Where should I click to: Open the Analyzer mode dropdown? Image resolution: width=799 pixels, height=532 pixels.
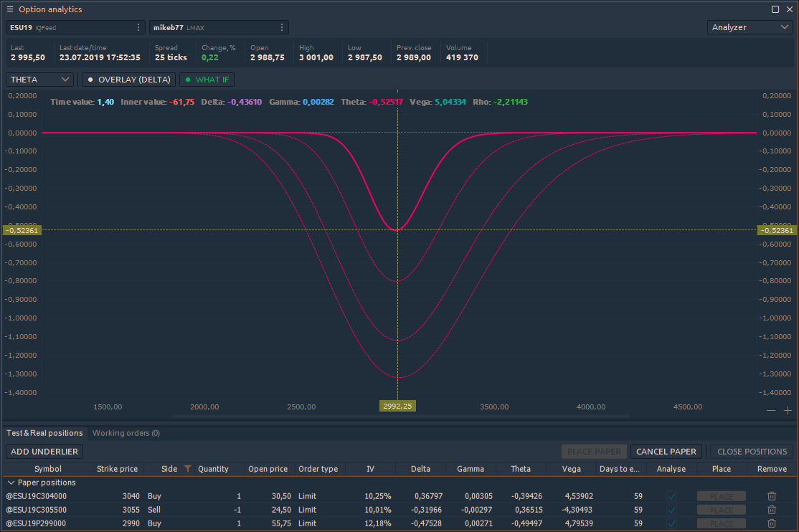coord(750,27)
